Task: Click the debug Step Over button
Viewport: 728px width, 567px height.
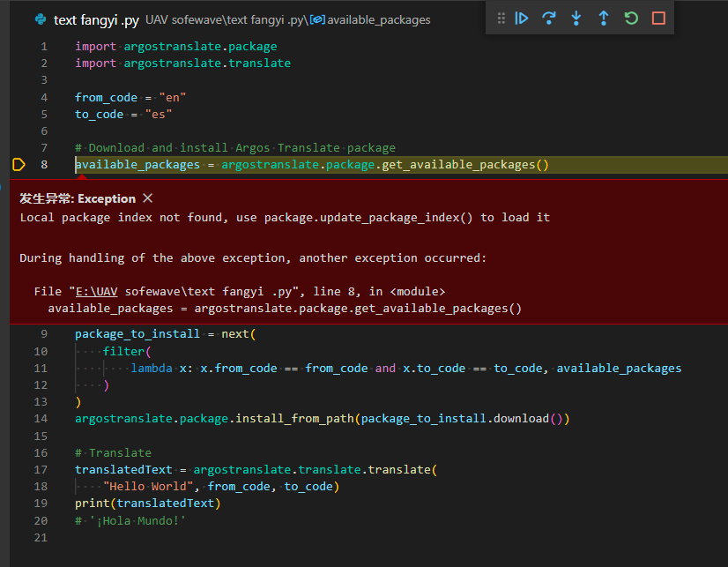Action: [549, 19]
